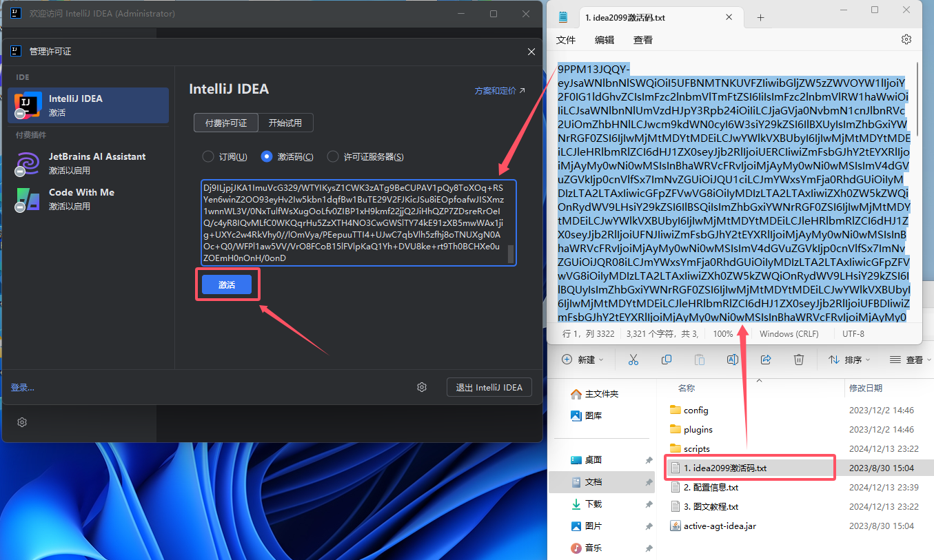Screen dimensions: 934x560
Task: Unpin 文档 using its pin icon
Action: pyautogui.click(x=649, y=482)
